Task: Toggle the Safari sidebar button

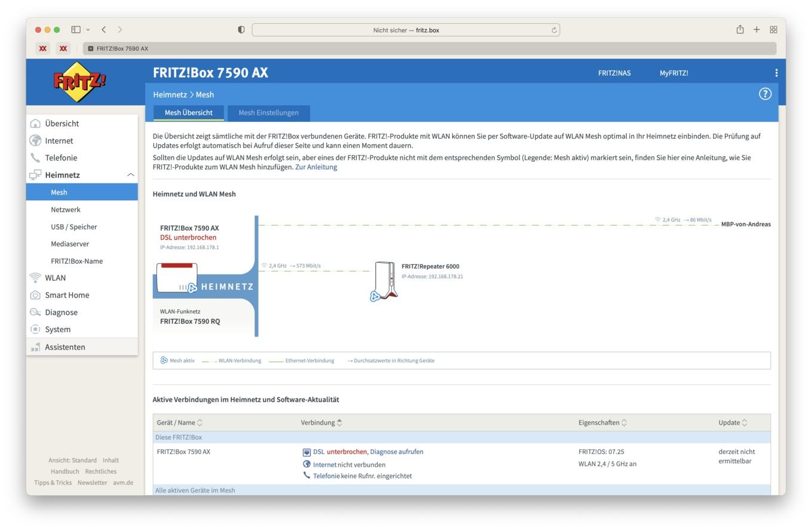Action: point(76,29)
